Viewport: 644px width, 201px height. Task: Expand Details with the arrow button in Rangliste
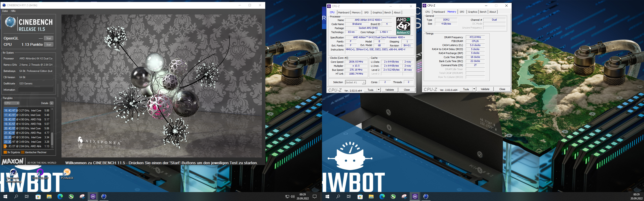coord(51,103)
